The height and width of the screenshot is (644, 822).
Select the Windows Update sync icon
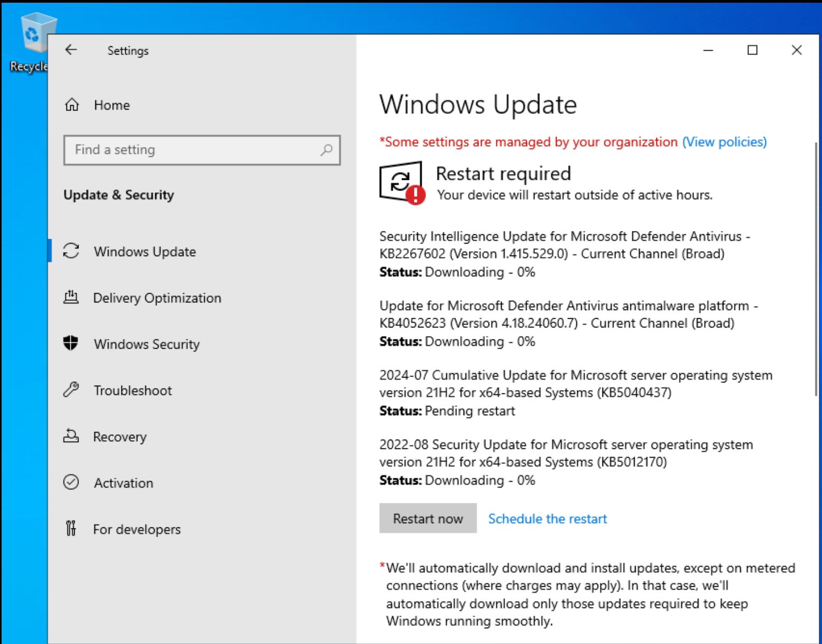pyautogui.click(x=71, y=251)
